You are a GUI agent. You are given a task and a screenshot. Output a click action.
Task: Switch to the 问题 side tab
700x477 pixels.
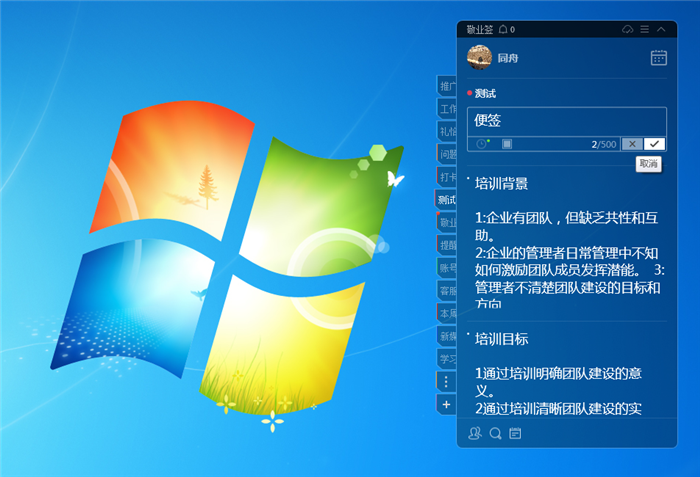point(447,154)
